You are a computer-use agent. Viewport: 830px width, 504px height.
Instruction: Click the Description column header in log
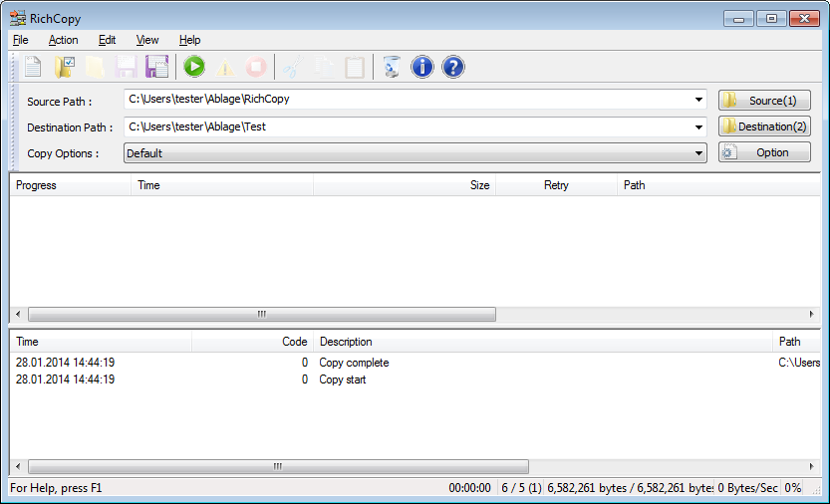pos(543,342)
